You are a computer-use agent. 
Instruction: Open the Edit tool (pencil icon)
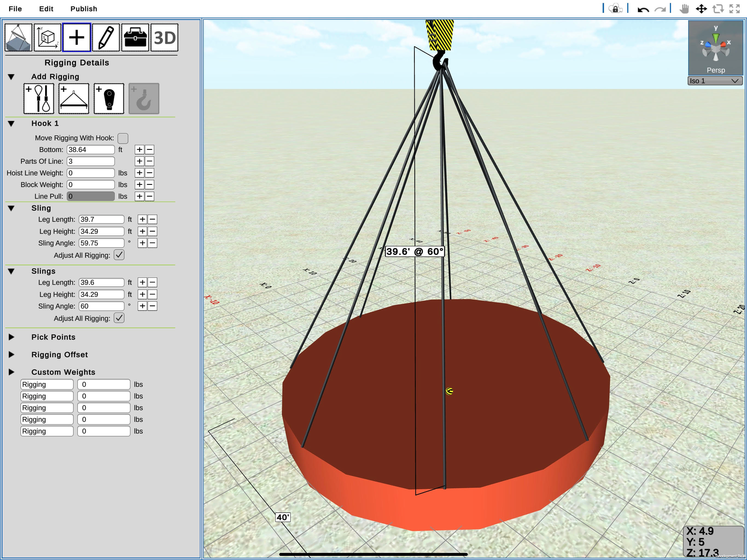click(105, 37)
